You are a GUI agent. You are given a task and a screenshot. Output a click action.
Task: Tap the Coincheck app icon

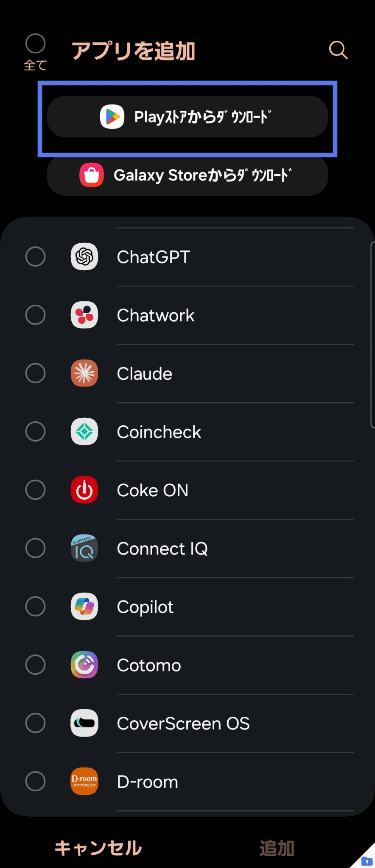tap(84, 432)
